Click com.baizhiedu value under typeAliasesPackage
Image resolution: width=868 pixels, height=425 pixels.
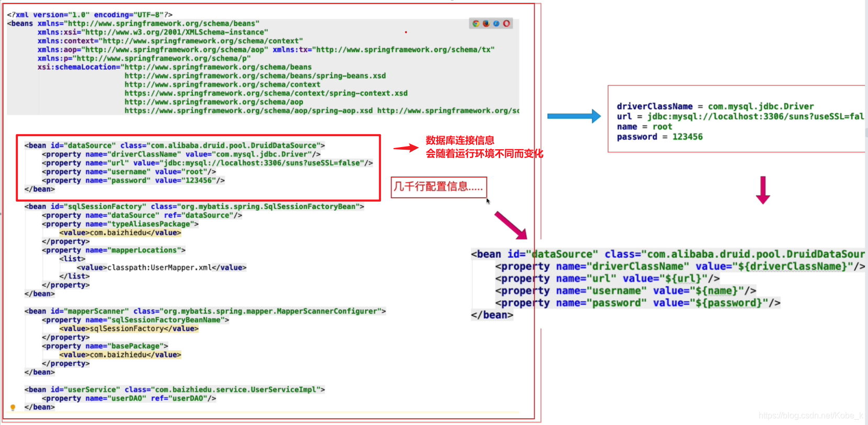[120, 233]
